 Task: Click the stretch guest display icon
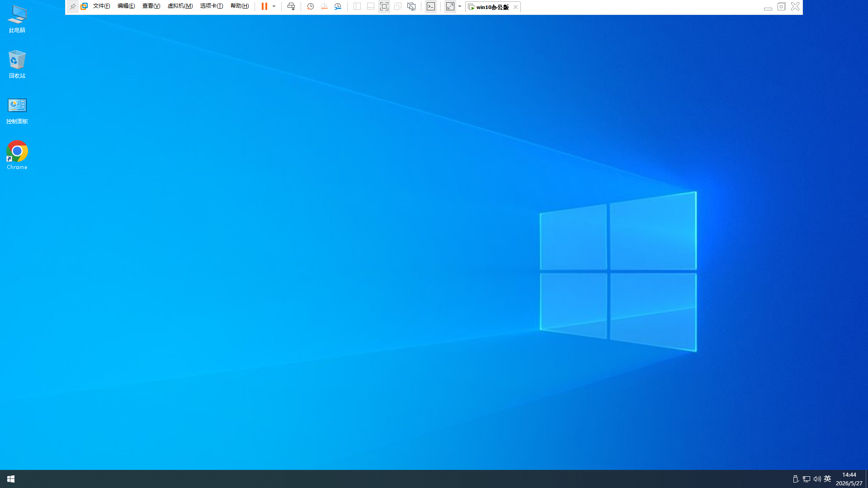click(450, 6)
